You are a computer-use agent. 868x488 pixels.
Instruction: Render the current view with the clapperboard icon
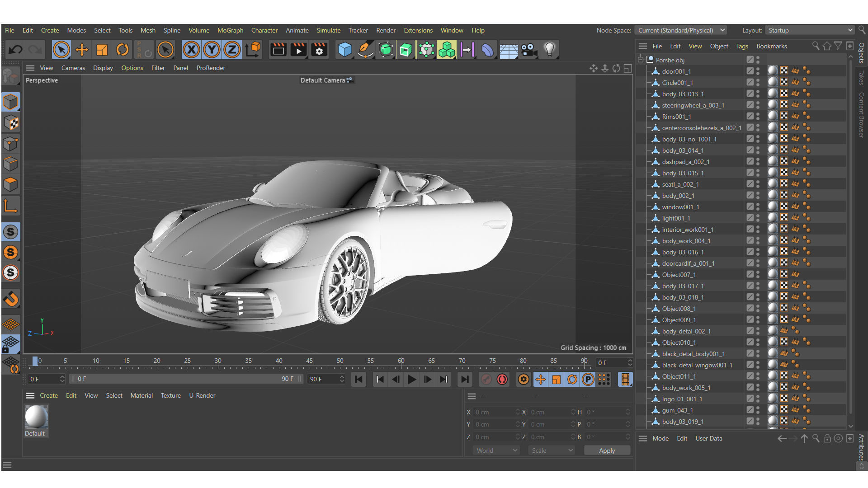[x=278, y=50]
